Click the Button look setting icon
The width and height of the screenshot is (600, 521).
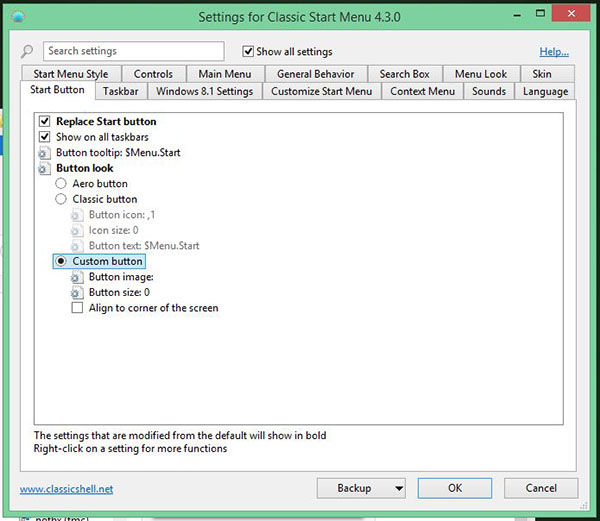[x=44, y=169]
